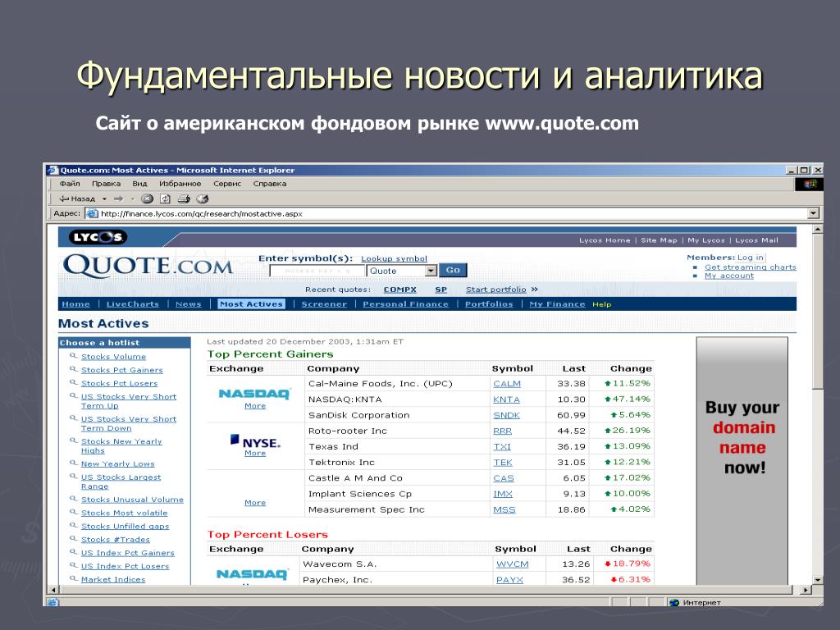The width and height of the screenshot is (840, 630).
Task: Click the magnifier icon beside Stocks Unusual Volume
Action: 73,498
